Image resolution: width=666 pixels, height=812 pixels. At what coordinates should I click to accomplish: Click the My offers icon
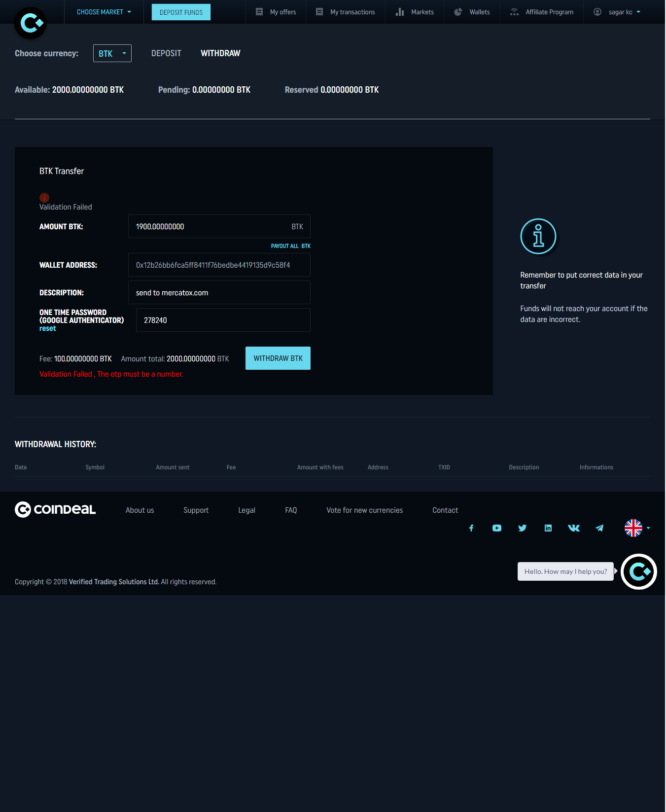[259, 12]
